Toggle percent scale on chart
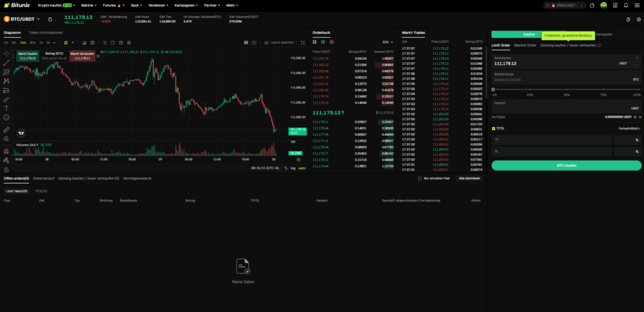The width and height of the screenshot is (644, 312). click(286, 168)
